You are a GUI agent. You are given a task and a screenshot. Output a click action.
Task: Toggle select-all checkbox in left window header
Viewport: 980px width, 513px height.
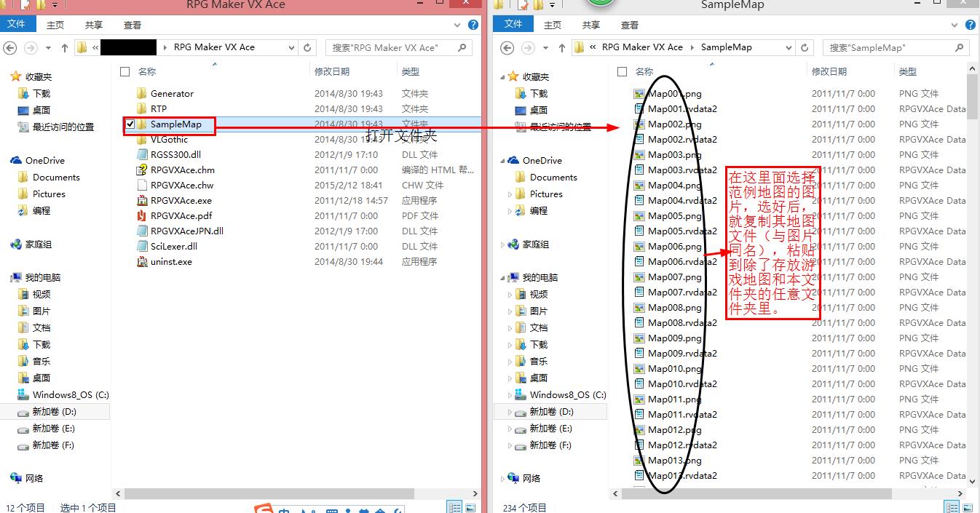point(125,71)
